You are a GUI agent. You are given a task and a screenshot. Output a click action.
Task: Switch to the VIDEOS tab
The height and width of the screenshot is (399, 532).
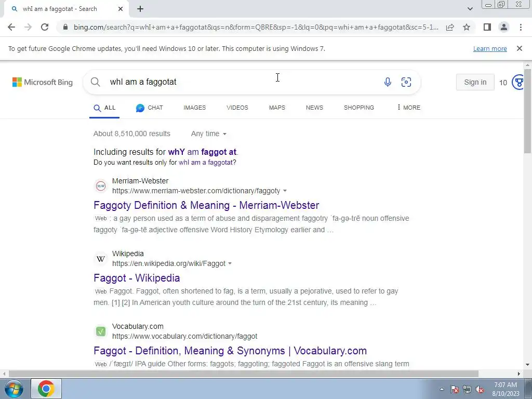[237, 108]
